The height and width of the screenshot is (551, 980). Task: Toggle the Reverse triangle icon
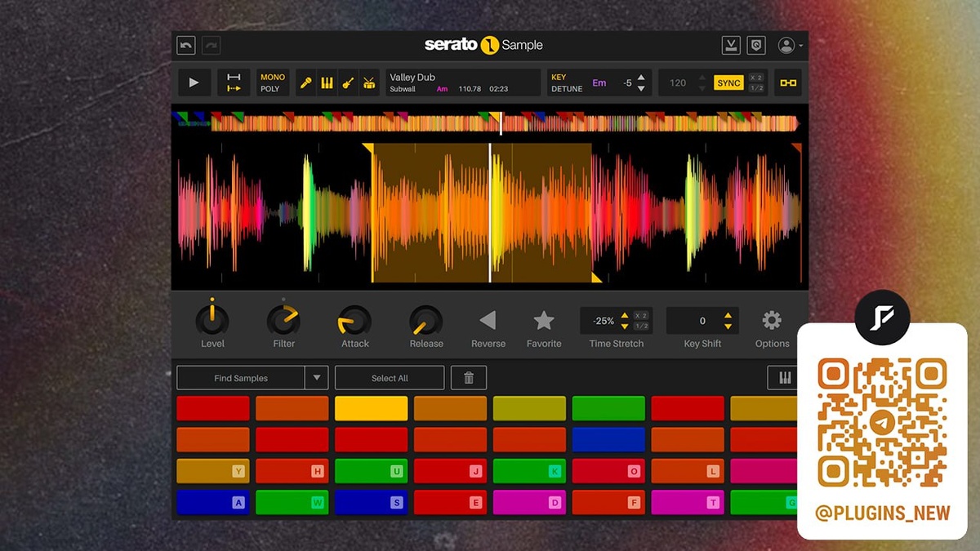pos(488,319)
